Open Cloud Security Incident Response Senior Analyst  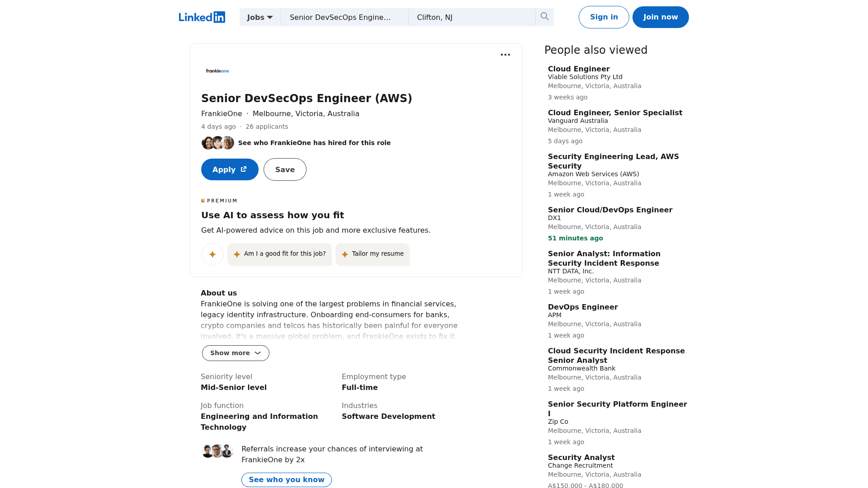616,356
